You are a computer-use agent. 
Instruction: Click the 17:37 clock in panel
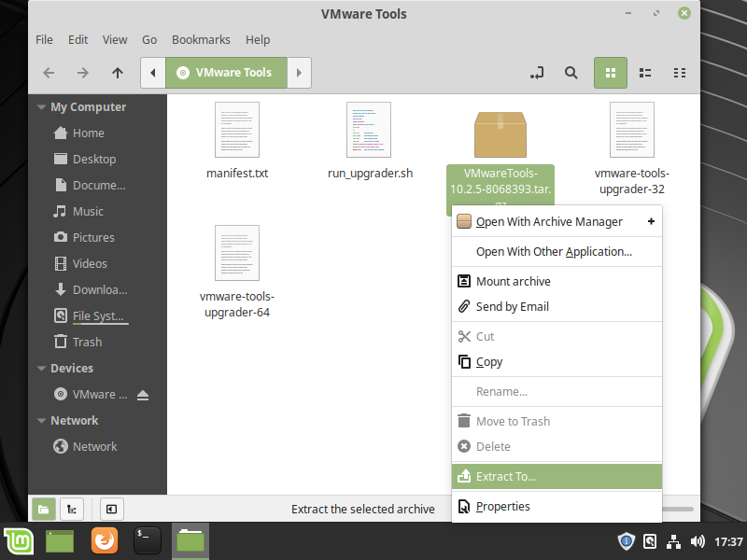point(728,542)
